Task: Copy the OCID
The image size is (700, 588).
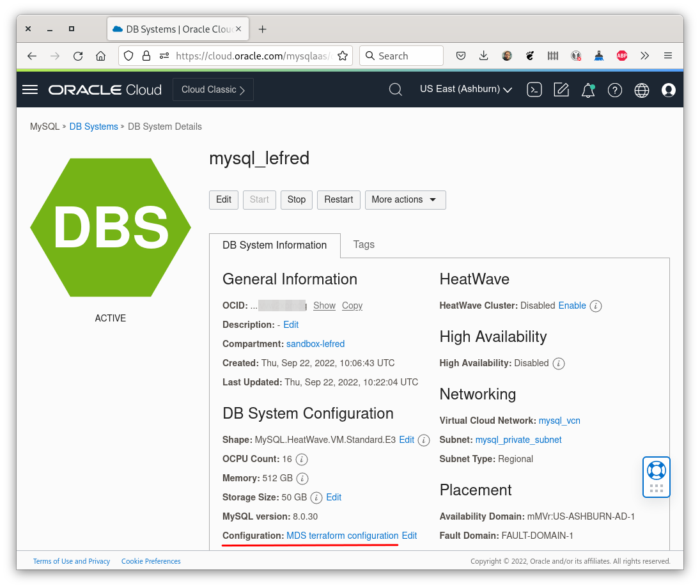Action: pos(352,306)
